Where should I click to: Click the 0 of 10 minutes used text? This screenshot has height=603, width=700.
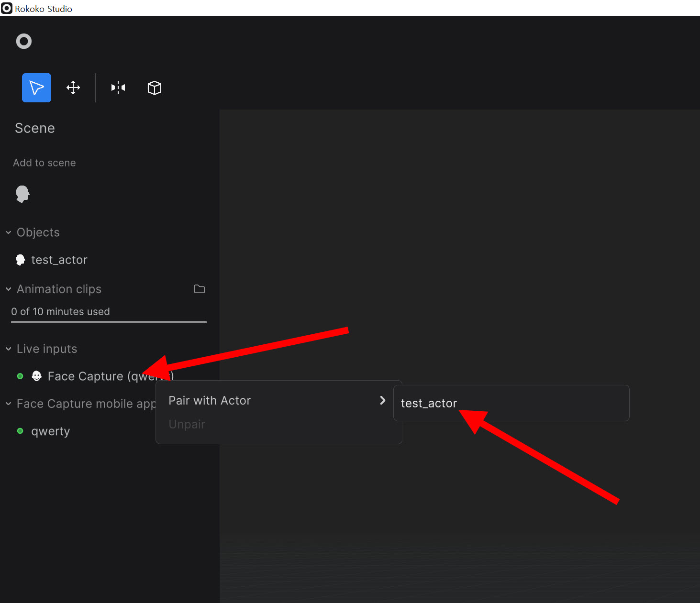(61, 311)
